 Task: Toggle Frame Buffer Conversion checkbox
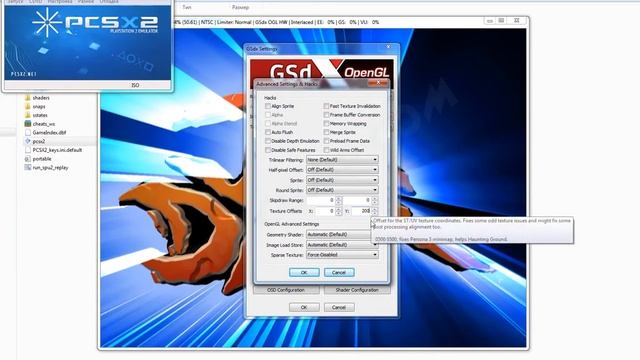tap(326, 115)
